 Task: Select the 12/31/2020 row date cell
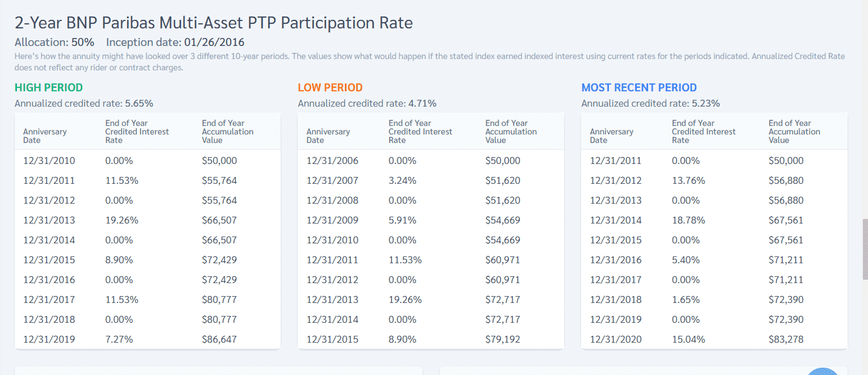coord(616,339)
